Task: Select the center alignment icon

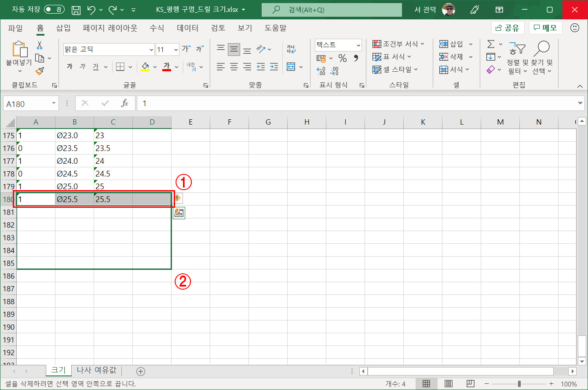Action: coord(234,67)
